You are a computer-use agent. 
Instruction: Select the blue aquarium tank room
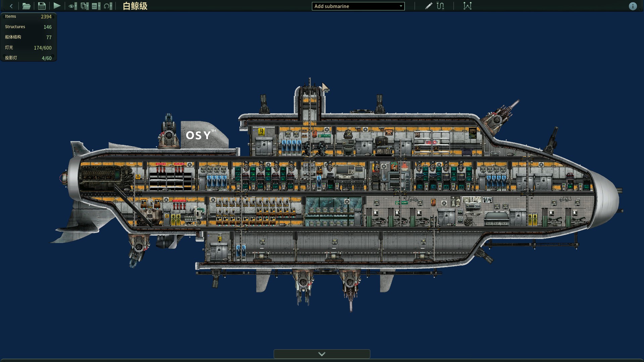click(334, 211)
